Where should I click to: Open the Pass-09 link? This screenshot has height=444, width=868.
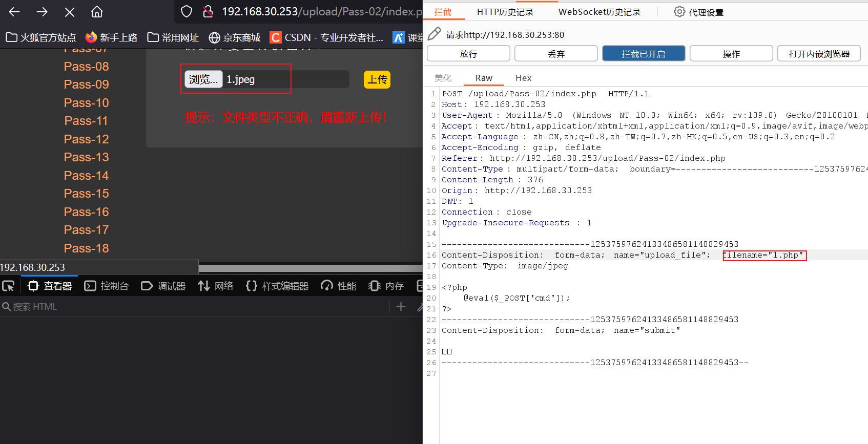click(87, 84)
